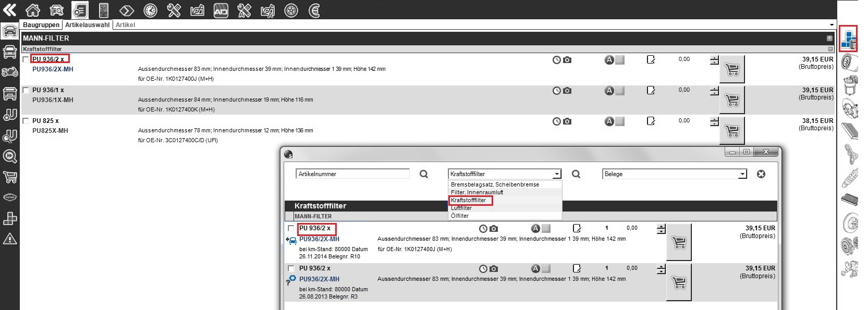Collapse the MANN-FILTER group header arrow
868x310 pixels.
pyautogui.click(x=829, y=38)
